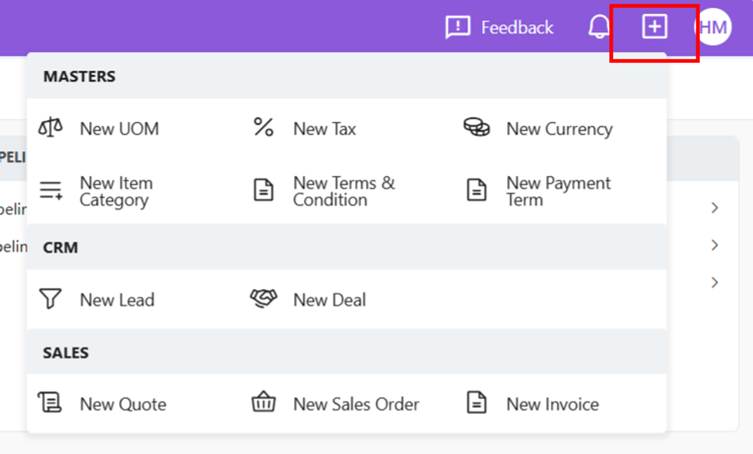Click the New Payment Term document icon
This screenshot has height=454, width=753.
(x=477, y=190)
